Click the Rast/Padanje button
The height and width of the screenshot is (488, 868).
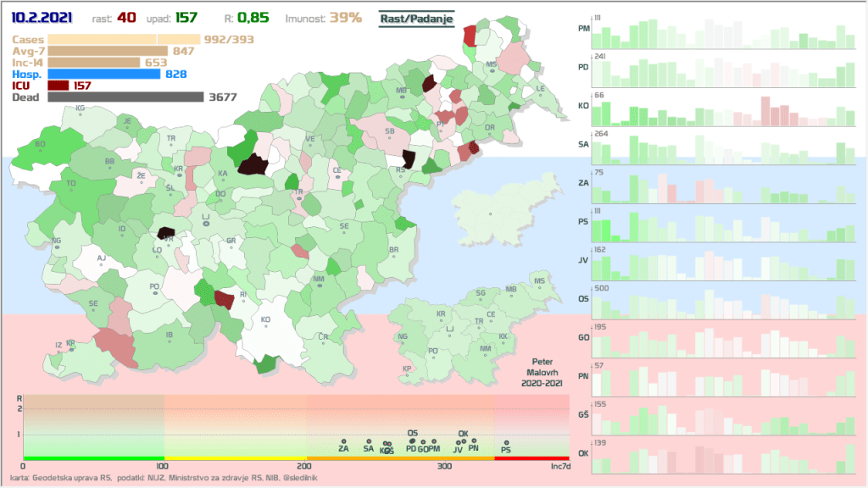(416, 18)
